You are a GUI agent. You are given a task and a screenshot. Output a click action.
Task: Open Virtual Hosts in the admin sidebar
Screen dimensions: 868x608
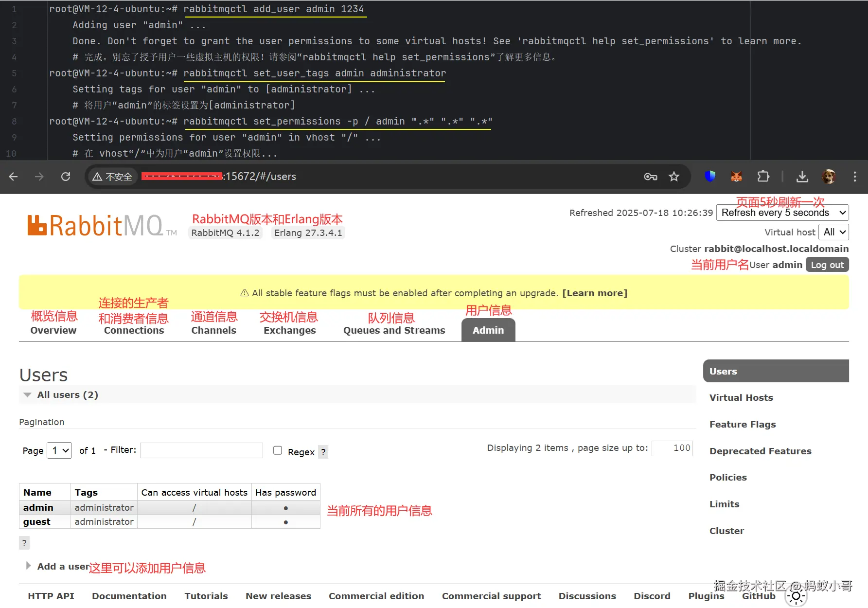741,397
